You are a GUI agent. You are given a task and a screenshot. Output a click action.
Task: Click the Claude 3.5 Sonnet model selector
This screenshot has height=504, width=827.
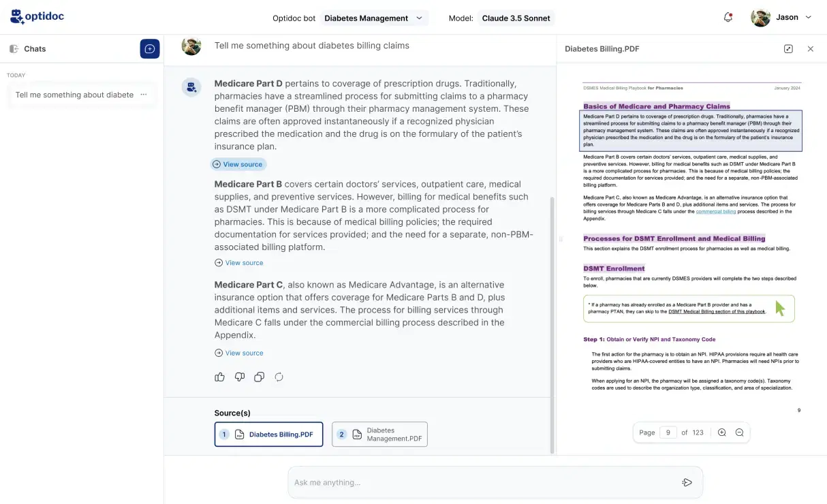[516, 18]
